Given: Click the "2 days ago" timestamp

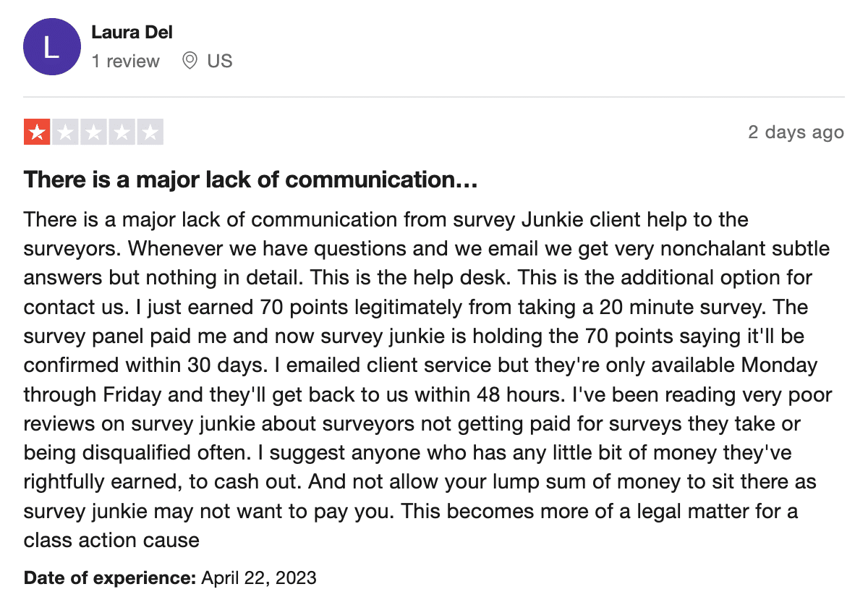Looking at the screenshot, I should click(x=796, y=132).
